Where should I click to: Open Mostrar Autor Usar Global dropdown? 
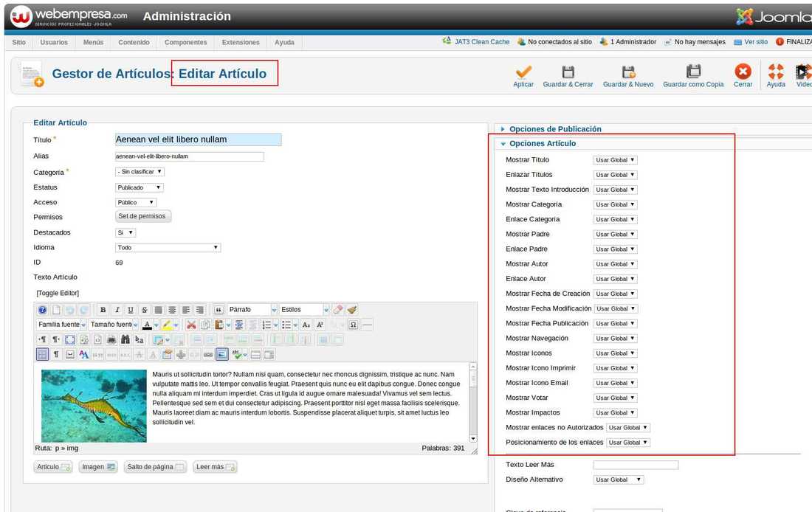(x=615, y=264)
